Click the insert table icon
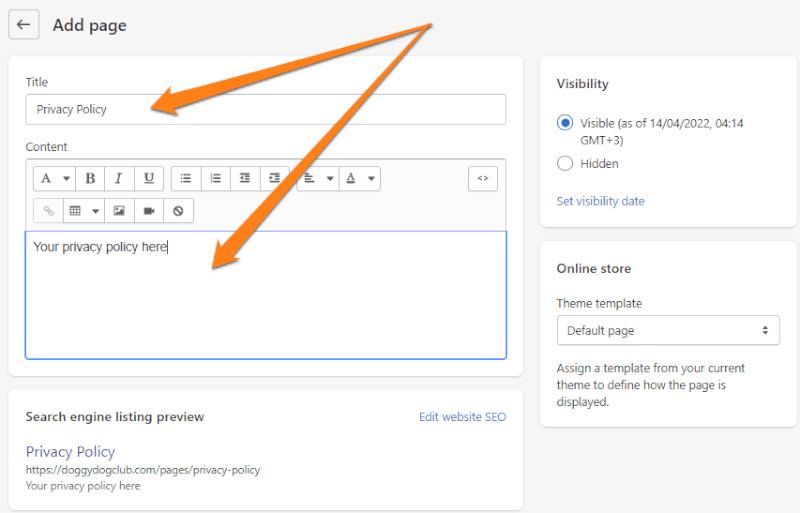This screenshot has width=800, height=513. tap(75, 210)
